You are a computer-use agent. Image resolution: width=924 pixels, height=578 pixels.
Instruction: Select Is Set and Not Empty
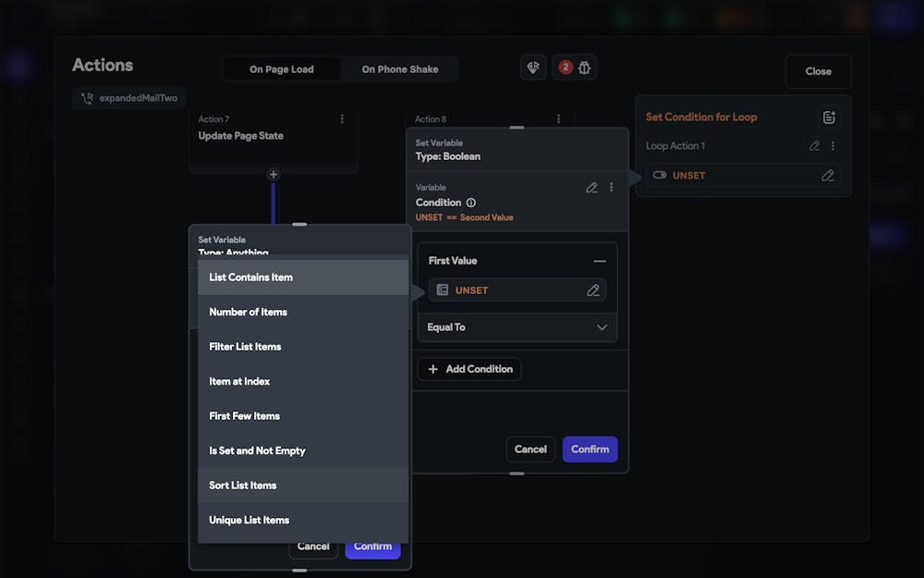pos(303,450)
